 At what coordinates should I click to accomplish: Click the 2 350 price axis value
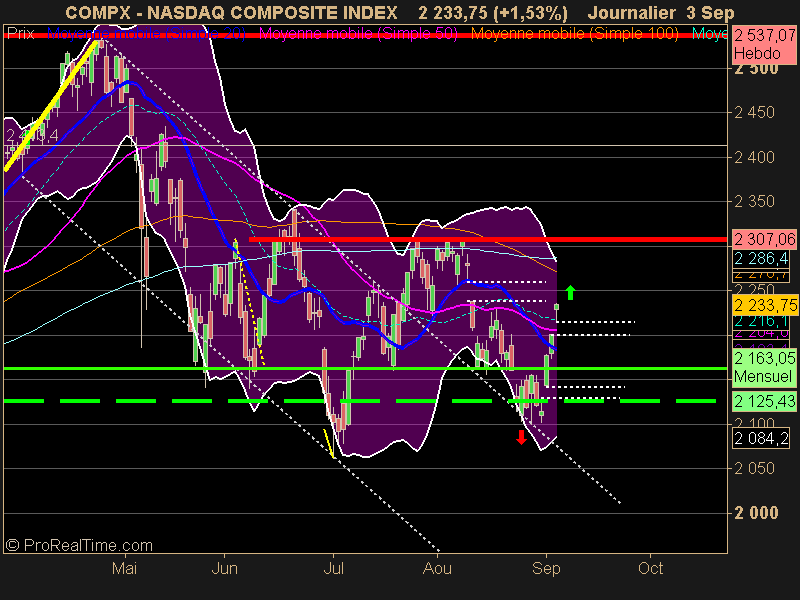click(754, 202)
